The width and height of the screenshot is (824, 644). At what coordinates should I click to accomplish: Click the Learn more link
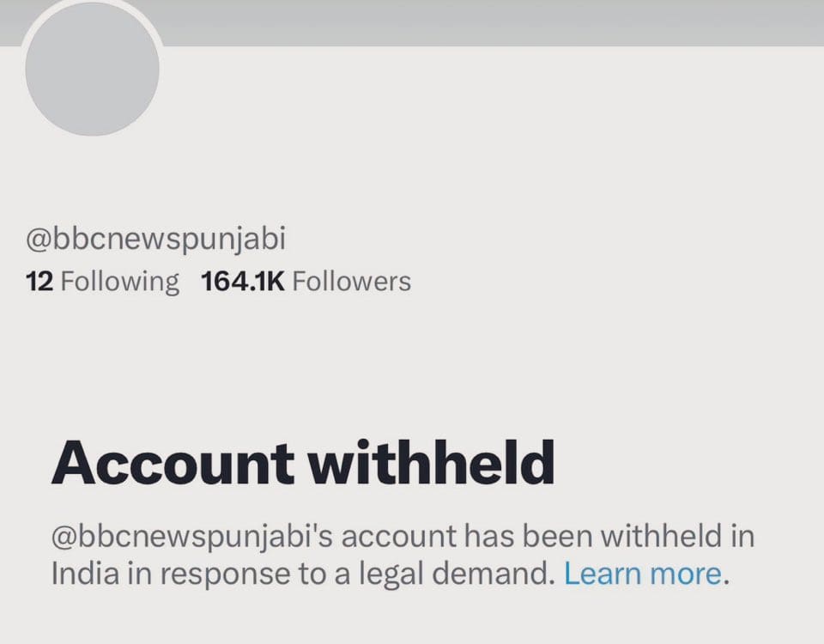642,574
